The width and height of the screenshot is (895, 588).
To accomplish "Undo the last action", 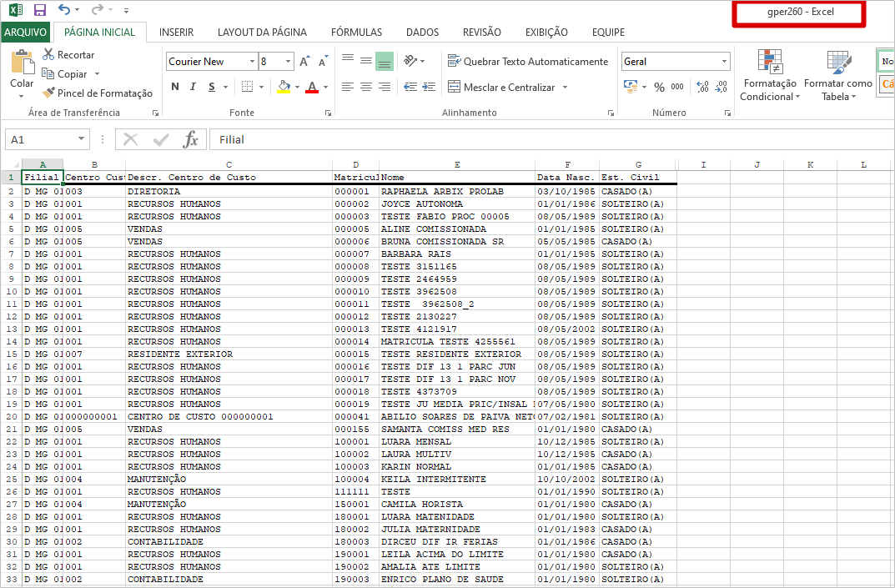I will [64, 10].
